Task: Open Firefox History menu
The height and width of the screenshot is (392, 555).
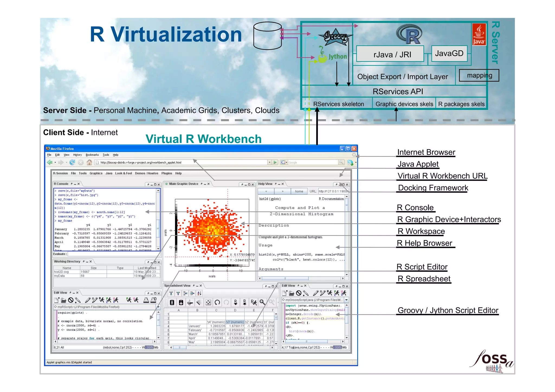Action: pyautogui.click(x=78, y=155)
